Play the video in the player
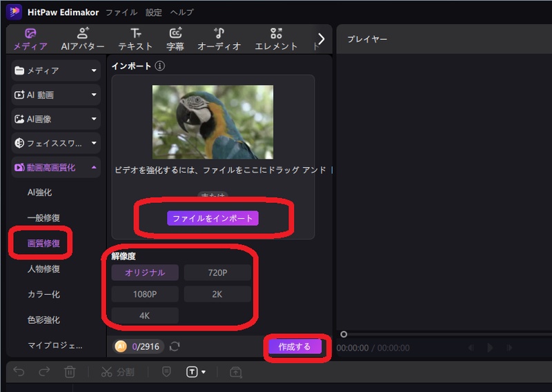Viewport: 552px width, 392px height. (x=490, y=348)
